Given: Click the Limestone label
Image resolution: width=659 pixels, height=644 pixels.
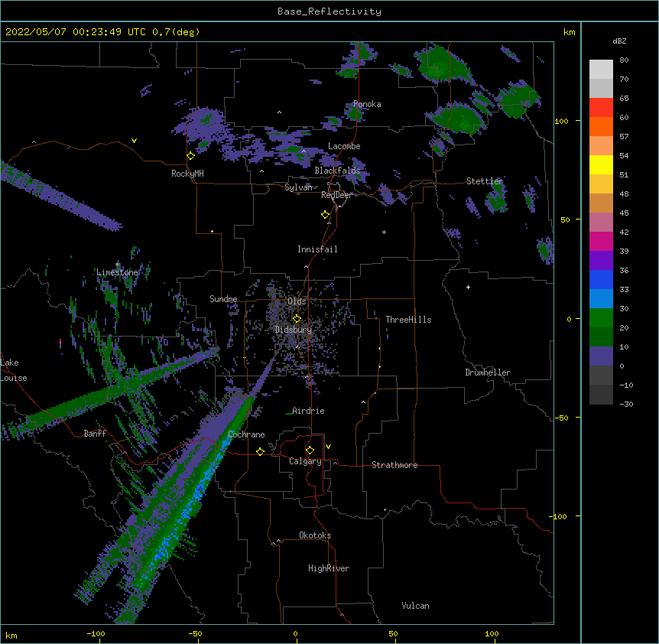Looking at the screenshot, I should 117,272.
